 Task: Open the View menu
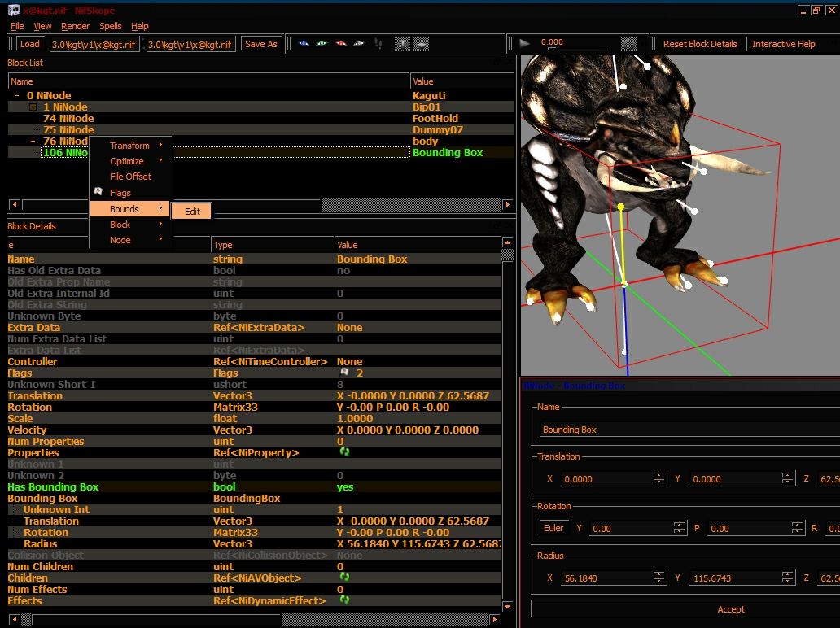pos(42,26)
